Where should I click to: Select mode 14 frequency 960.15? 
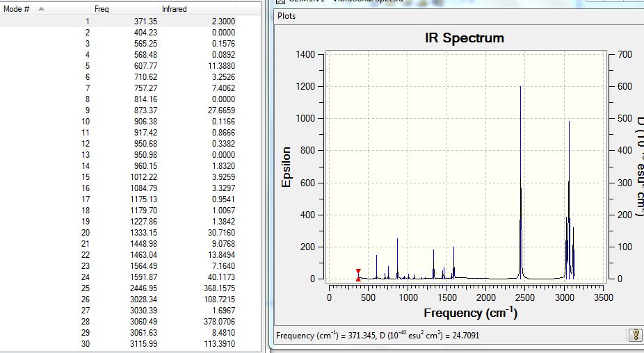145,166
